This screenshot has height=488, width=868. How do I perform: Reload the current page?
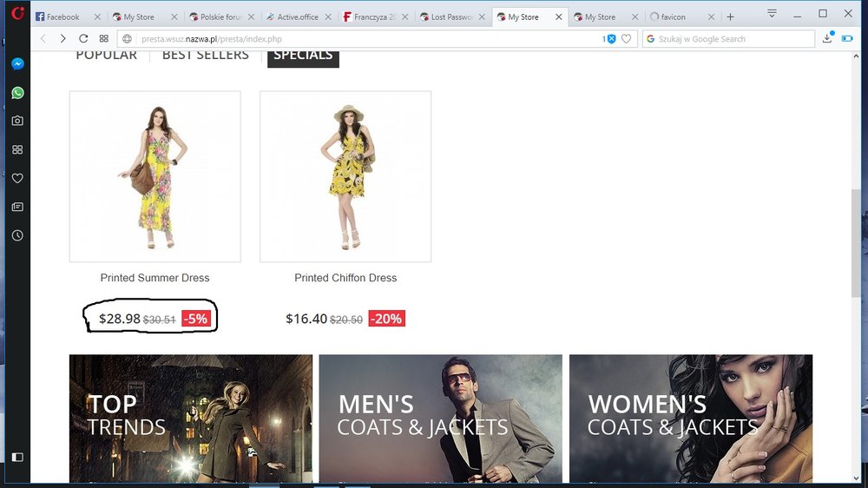tap(83, 39)
